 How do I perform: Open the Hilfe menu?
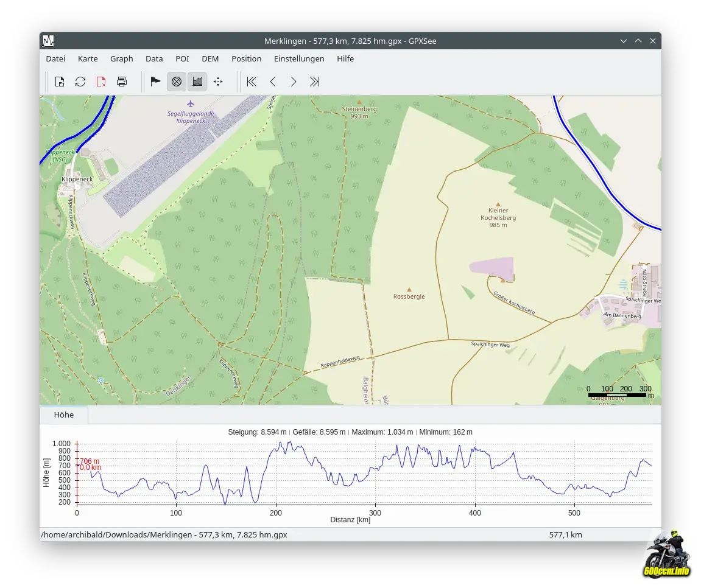(345, 59)
